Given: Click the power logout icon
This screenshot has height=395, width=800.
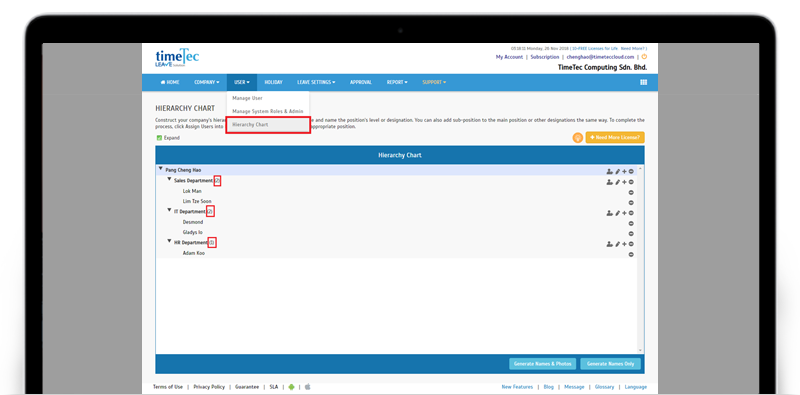Looking at the screenshot, I should (x=644, y=57).
